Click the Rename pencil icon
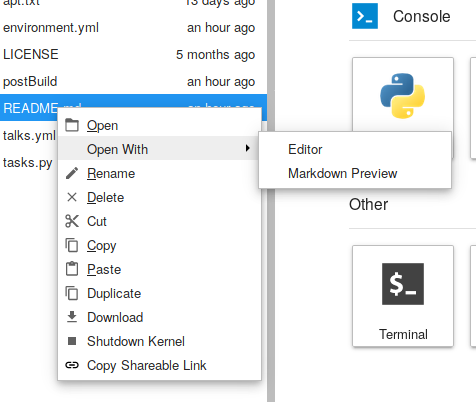Viewport: 476px width, 402px height. pos(72,173)
